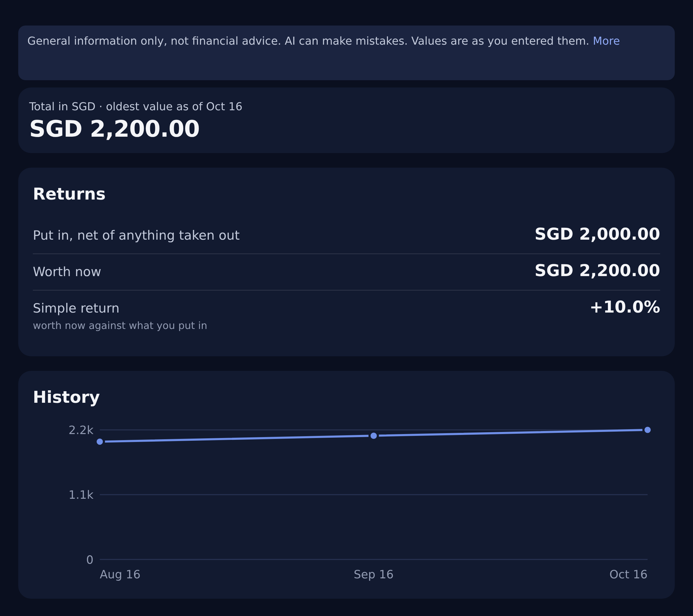693x616 pixels.
Task: Click the 'Sep 16' date axis label
Action: (374, 575)
